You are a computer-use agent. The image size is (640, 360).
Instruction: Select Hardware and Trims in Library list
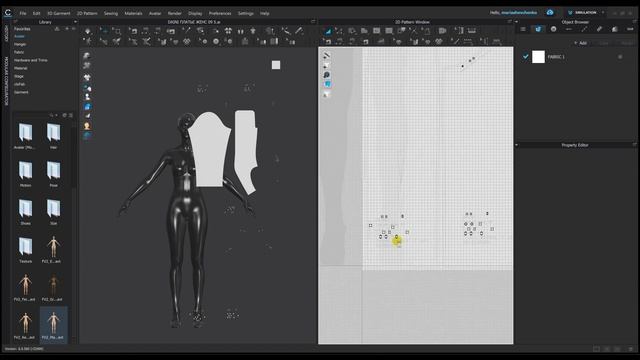click(x=31, y=60)
